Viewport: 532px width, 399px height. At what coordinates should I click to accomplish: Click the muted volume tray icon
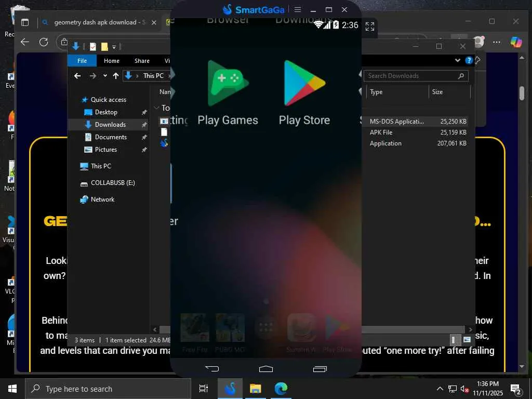464,389
